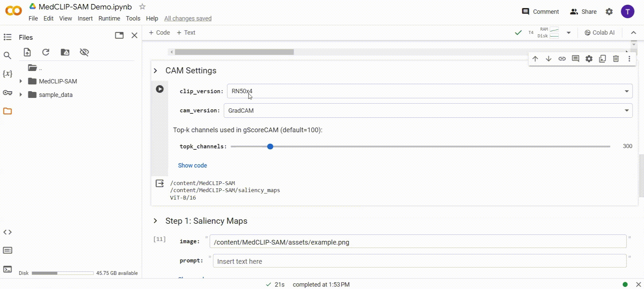The image size is (644, 289).
Task: Copy link to cell icon
Action: 562,59
